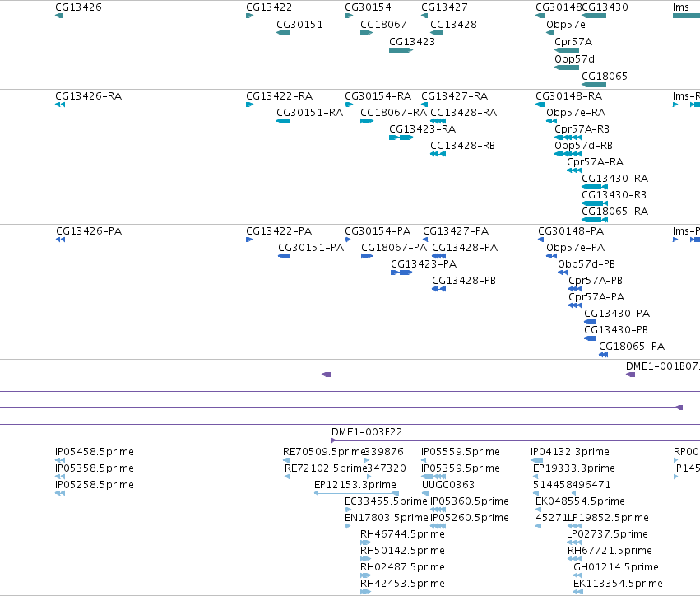Open transcript label CG30148-RA

pyautogui.click(x=568, y=96)
